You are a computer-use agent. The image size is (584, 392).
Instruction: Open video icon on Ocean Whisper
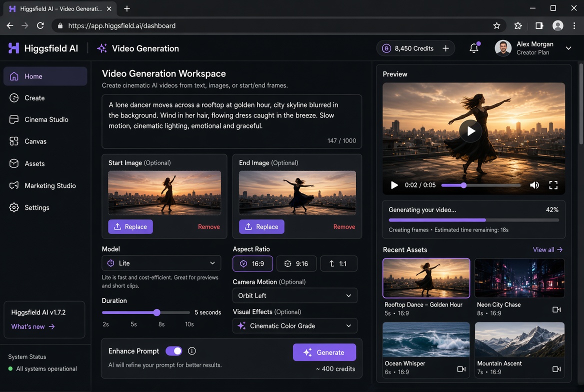point(461,369)
